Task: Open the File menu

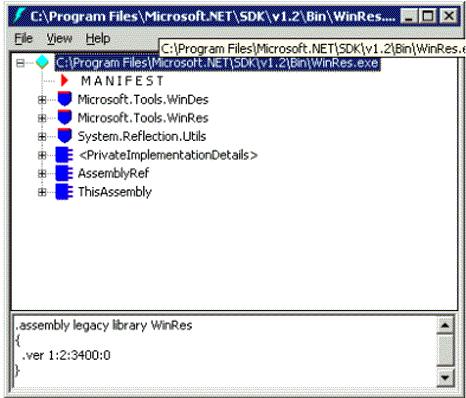Action: point(23,38)
